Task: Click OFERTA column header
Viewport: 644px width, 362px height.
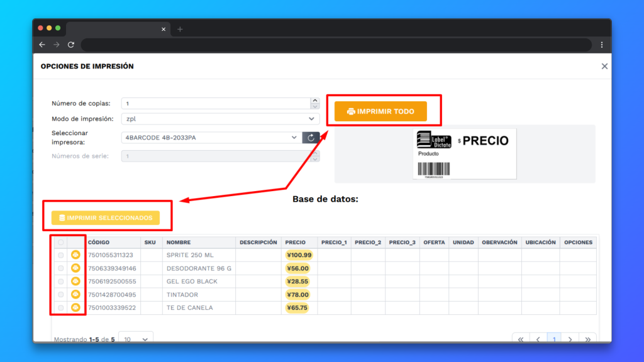Action: [434, 242]
